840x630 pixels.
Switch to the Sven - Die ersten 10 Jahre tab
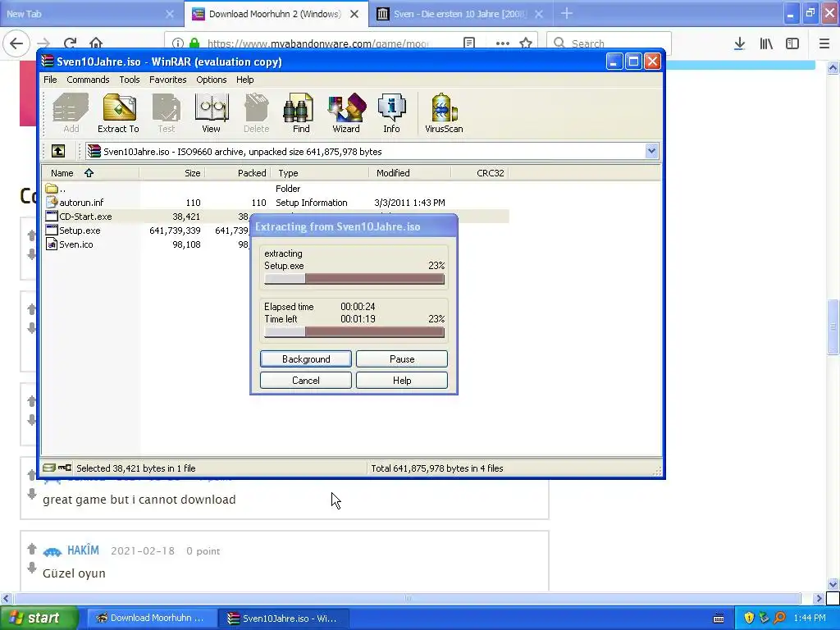[461, 14]
